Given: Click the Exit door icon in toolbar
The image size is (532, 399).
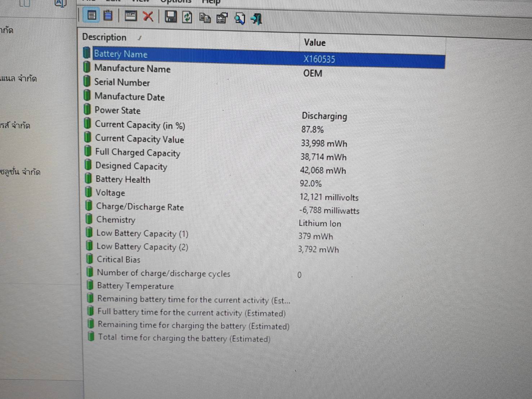Looking at the screenshot, I should [x=256, y=19].
